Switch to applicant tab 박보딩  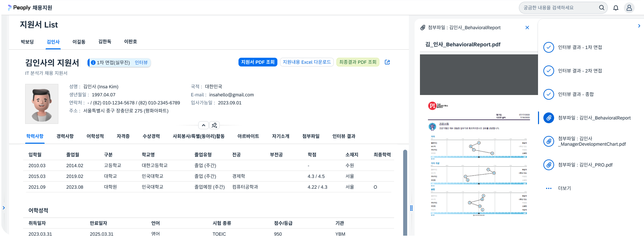[x=27, y=42]
